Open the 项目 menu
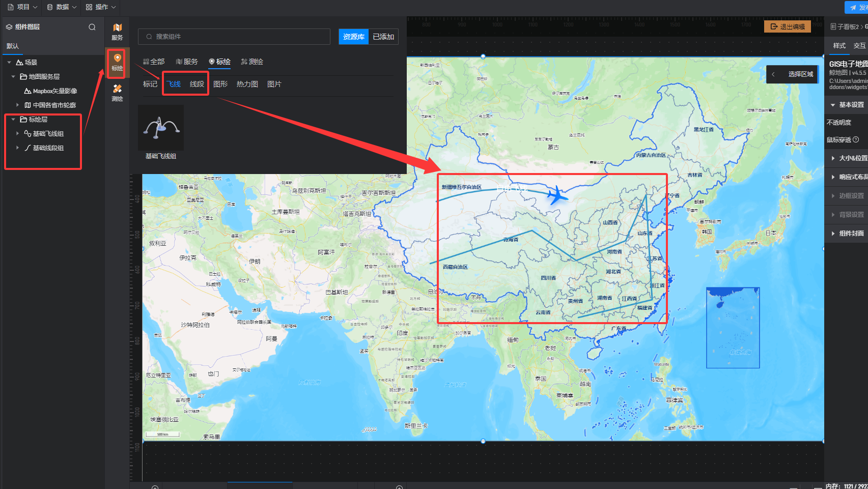 [22, 7]
